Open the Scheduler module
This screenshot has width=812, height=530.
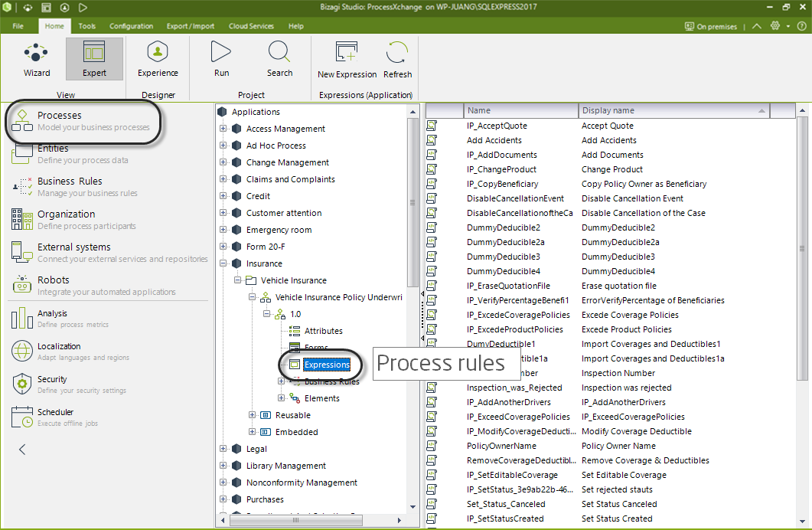[54, 417]
